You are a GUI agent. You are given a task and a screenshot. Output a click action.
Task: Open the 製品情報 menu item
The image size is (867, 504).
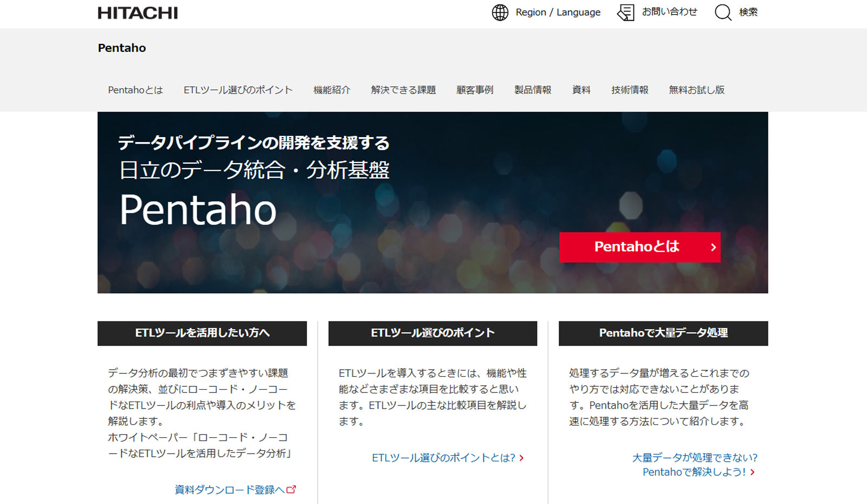point(533,90)
